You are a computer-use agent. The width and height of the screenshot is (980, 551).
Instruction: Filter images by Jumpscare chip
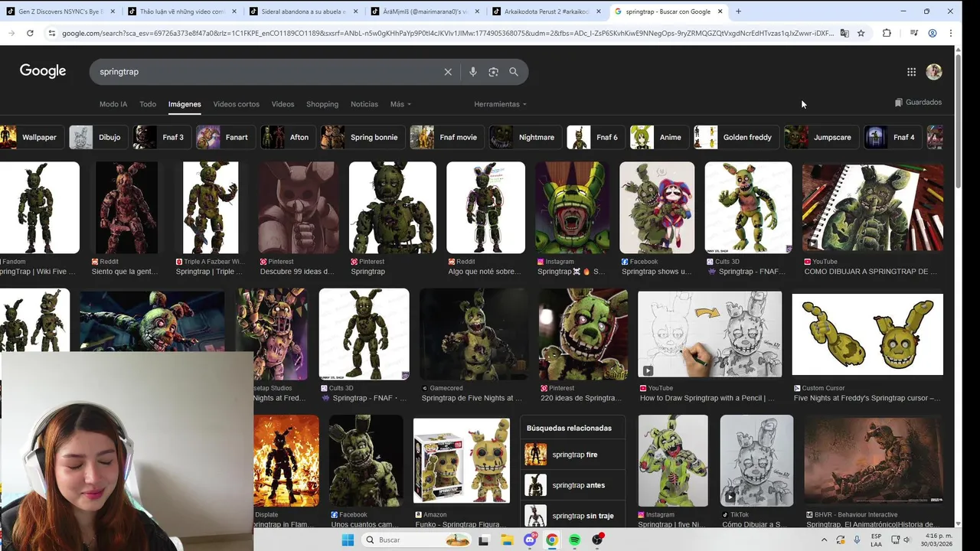pyautogui.click(x=821, y=137)
